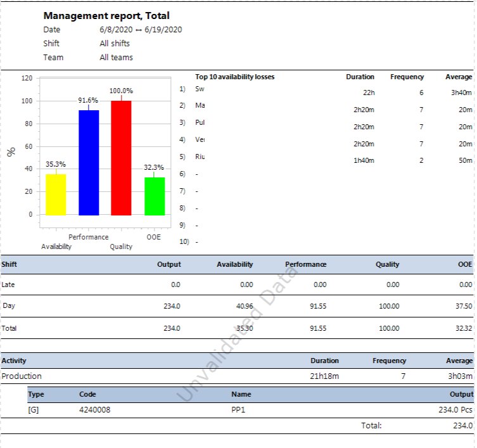Screen dimensions: 477x448
Task: Click the report date range 6/8/2020 ↔ 6/19/2020
Action: coord(141,30)
